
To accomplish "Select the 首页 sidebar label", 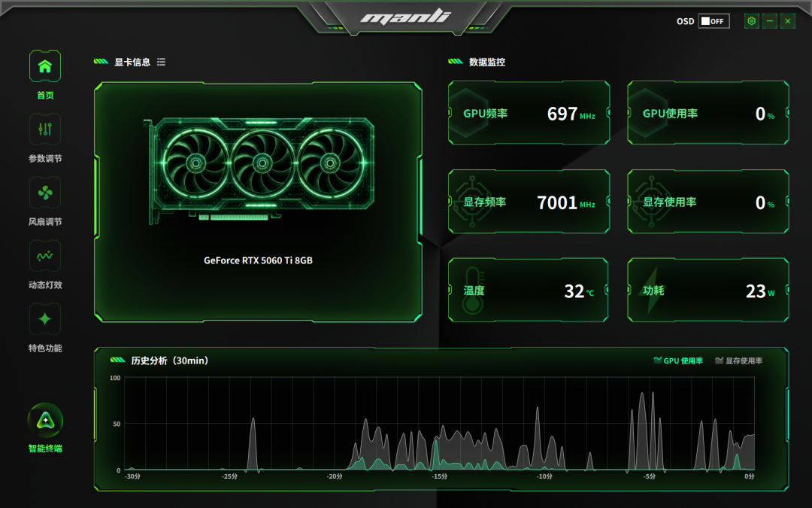I will click(x=45, y=96).
